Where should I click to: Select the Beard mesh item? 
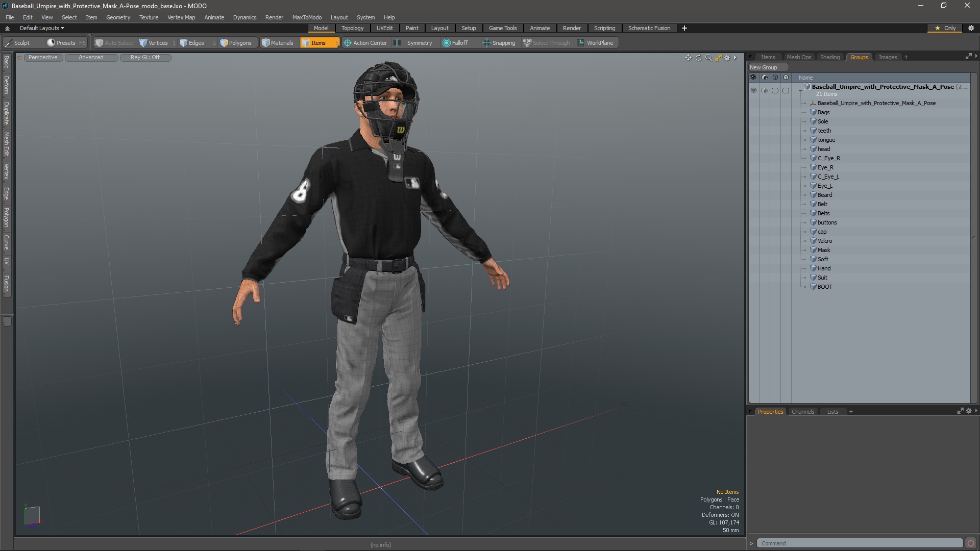click(825, 195)
